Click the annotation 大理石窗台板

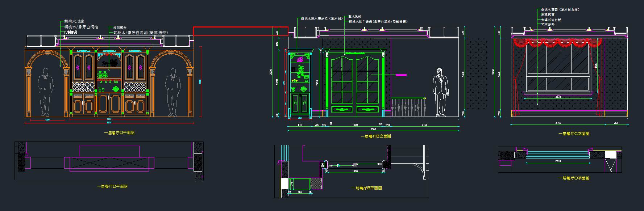point(551,20)
